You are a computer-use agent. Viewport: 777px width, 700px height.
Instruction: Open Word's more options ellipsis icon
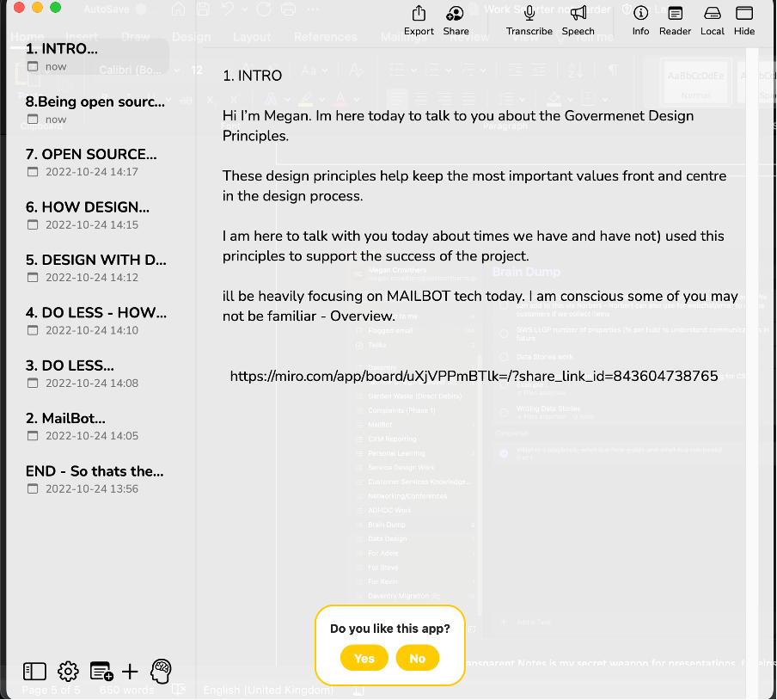pyautogui.click(x=313, y=9)
